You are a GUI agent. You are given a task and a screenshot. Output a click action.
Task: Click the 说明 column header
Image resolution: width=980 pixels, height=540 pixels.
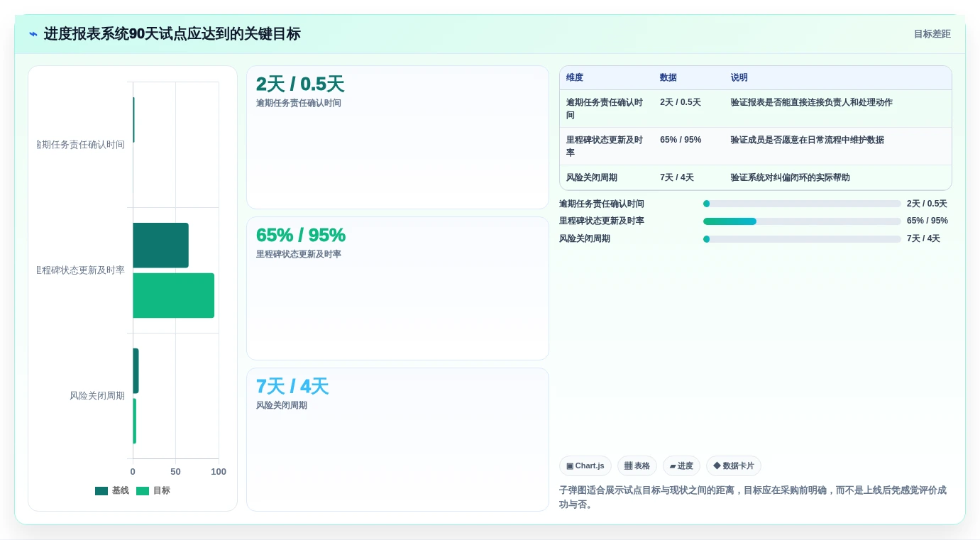tap(739, 78)
